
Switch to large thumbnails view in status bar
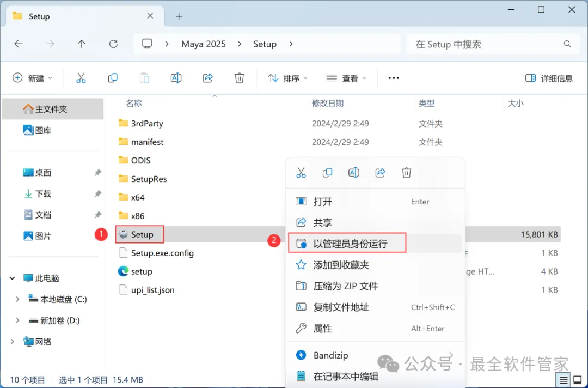578,380
